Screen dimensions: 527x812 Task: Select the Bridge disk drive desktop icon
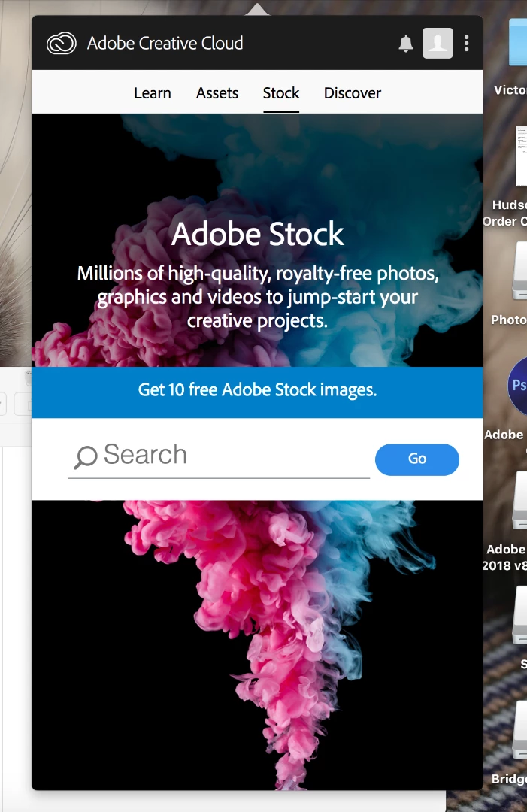point(519,730)
